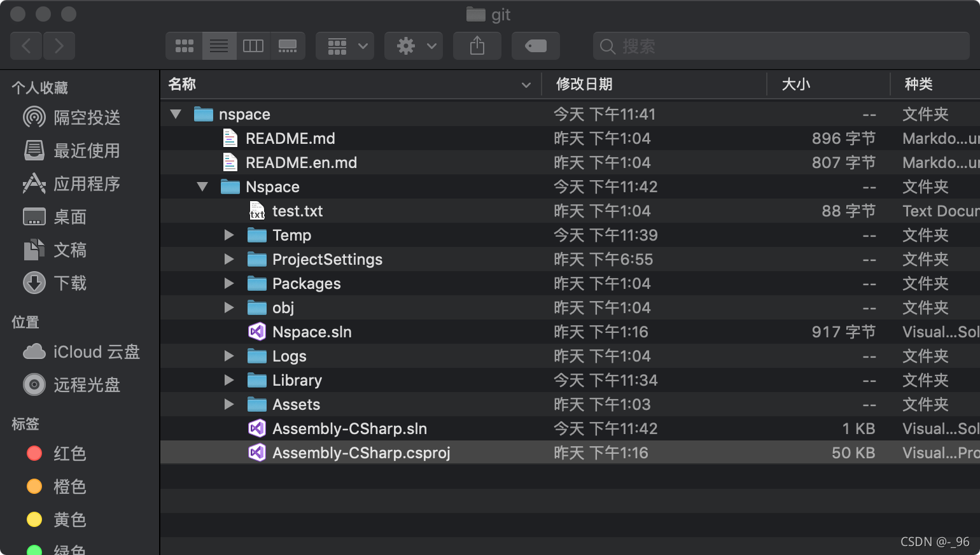
Task: Collapse the nspace folder
Action: (176, 115)
